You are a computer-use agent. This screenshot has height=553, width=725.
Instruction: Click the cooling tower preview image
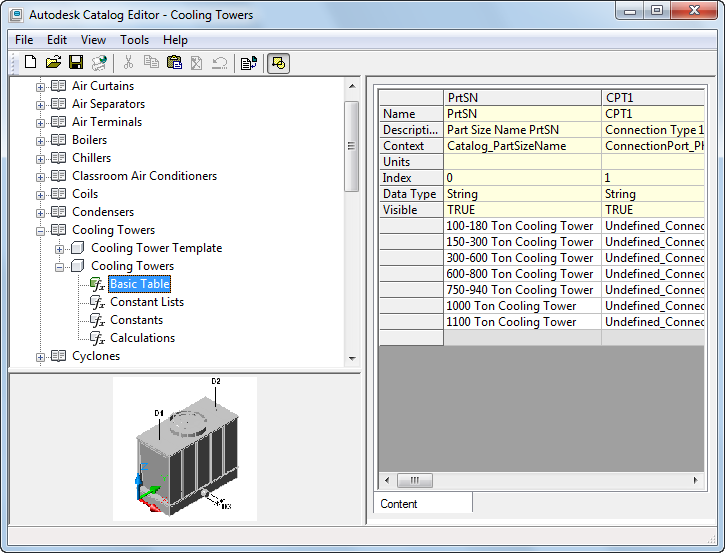coord(185,449)
